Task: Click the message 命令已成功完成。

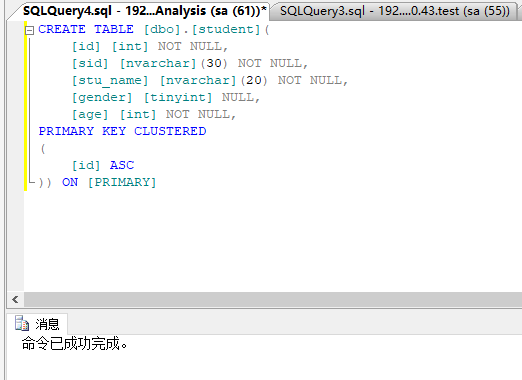Action: pos(75,343)
